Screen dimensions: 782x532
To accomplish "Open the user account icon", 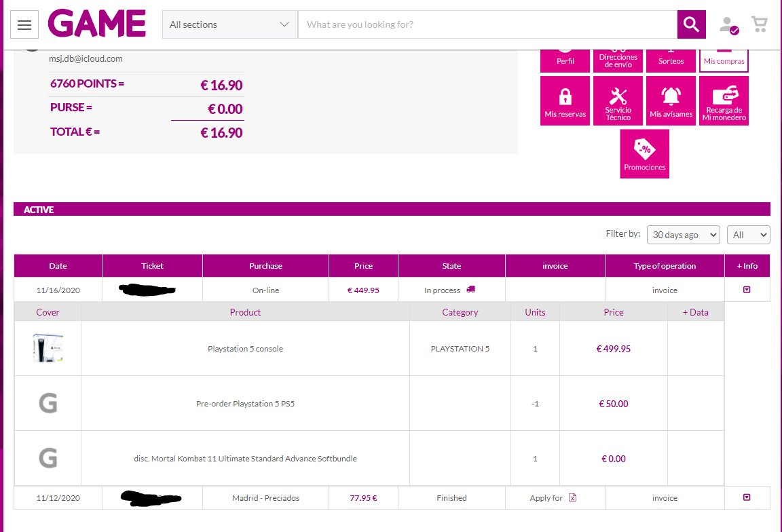I will 728,25.
